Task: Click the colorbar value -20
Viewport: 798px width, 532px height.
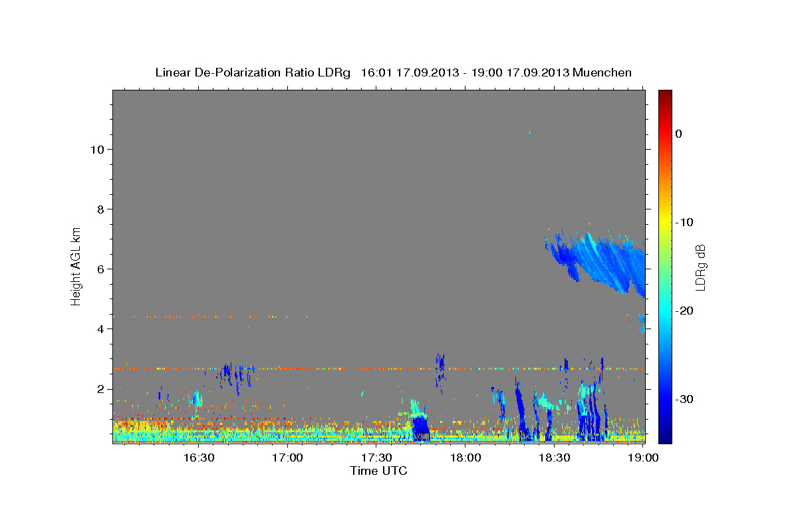Action: [685, 311]
